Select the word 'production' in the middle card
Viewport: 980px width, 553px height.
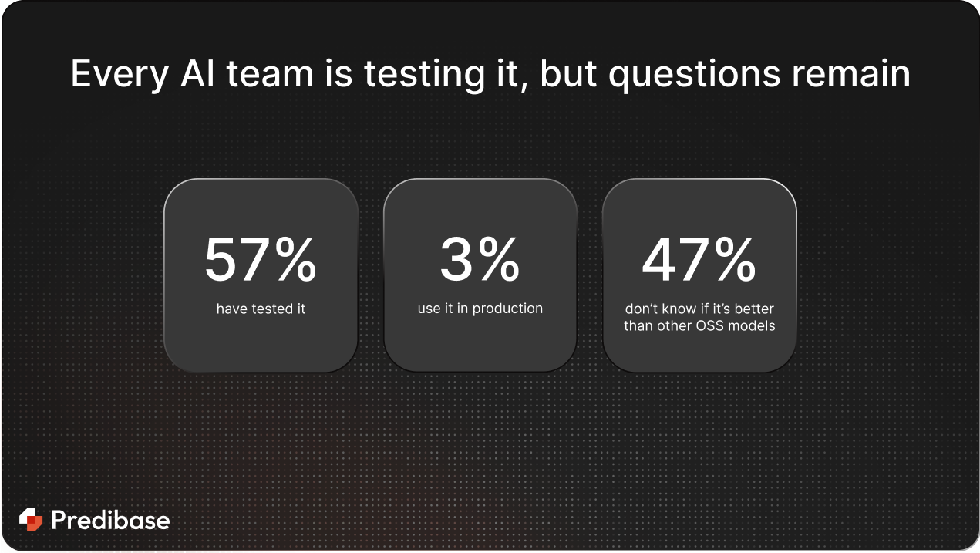pyautogui.click(x=508, y=309)
